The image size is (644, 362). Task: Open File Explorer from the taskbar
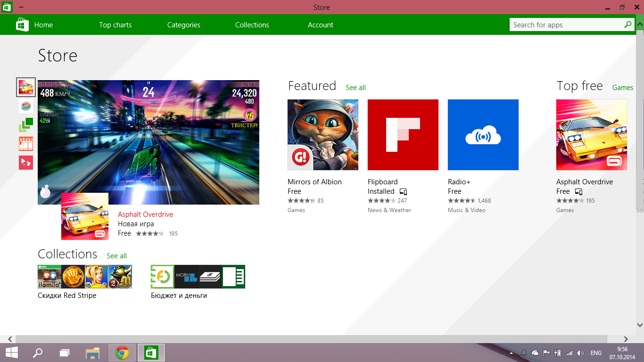[x=93, y=353]
